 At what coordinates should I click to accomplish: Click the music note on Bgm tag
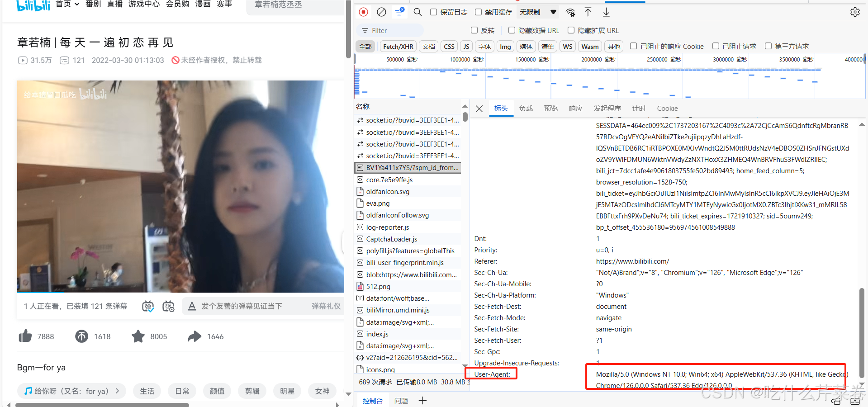pos(28,391)
